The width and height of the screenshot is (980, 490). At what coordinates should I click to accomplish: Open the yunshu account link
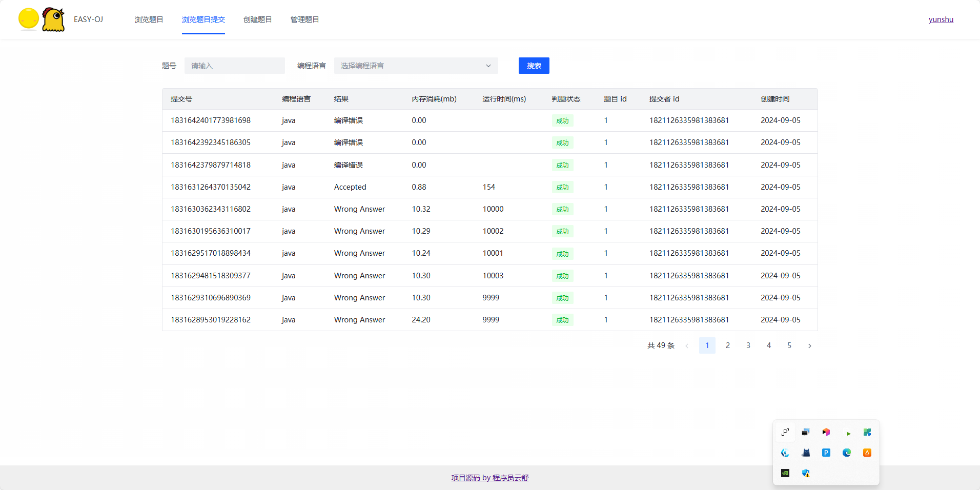tap(941, 19)
